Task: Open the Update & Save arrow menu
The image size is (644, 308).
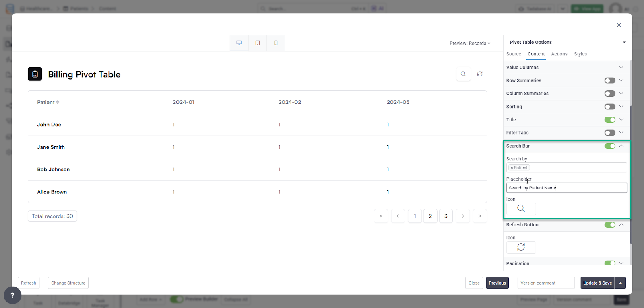Action: [620, 283]
